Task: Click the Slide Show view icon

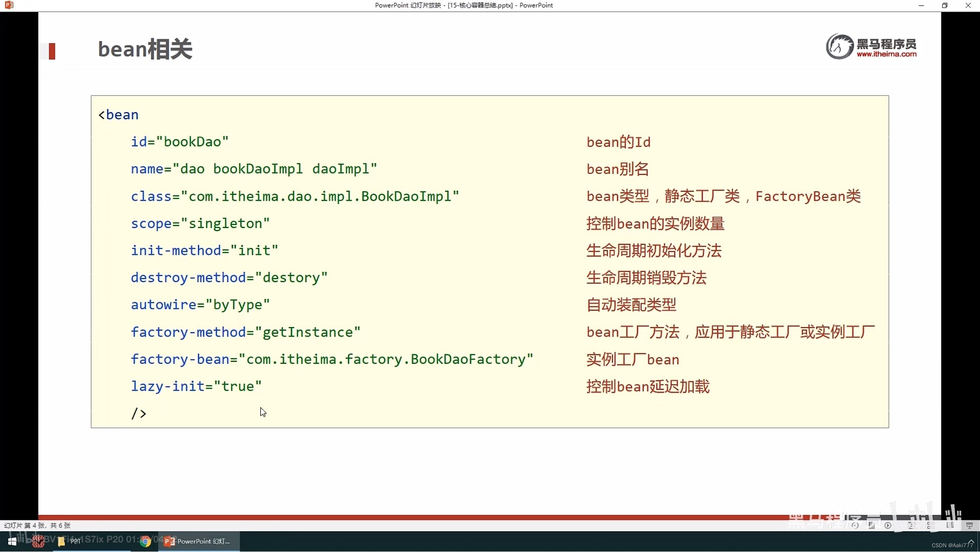Action: coord(969,525)
